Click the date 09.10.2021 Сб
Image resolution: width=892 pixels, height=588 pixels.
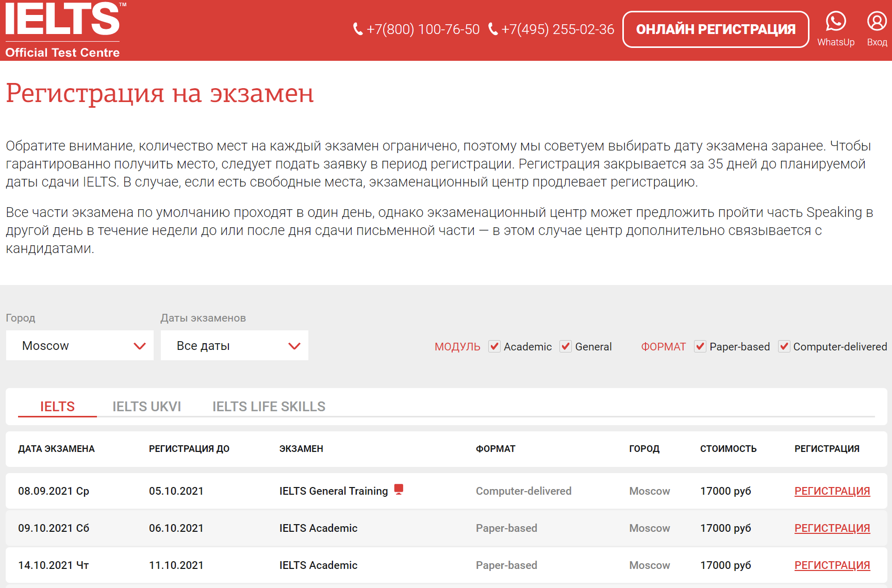pos(54,528)
